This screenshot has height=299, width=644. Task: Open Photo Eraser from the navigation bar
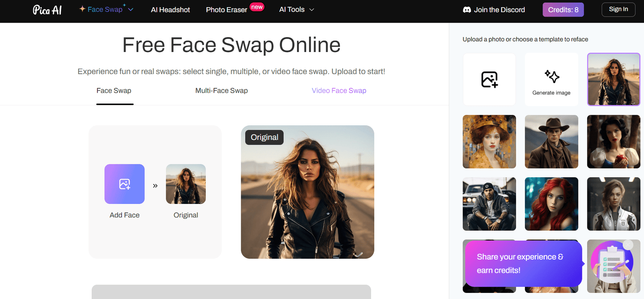(x=227, y=10)
